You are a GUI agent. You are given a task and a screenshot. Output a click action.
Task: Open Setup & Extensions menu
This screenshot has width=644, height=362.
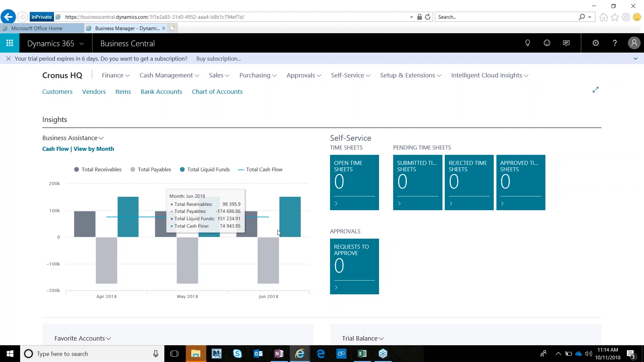[411, 75]
